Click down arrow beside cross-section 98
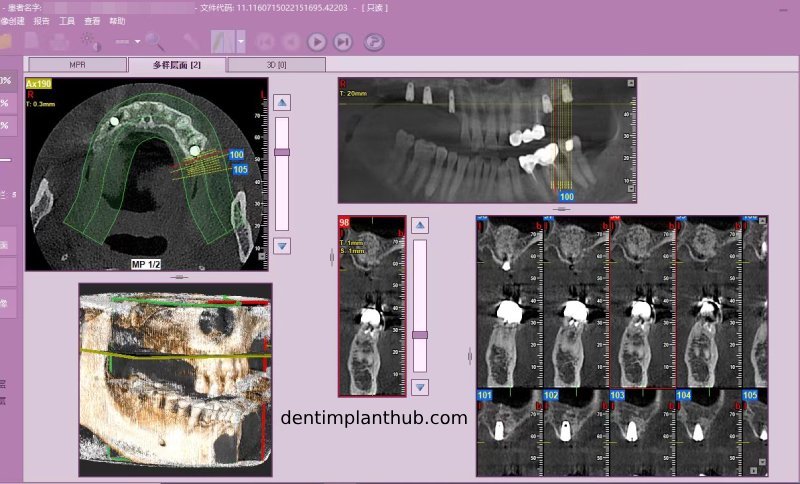This screenshot has height=484, width=800. 420,387
